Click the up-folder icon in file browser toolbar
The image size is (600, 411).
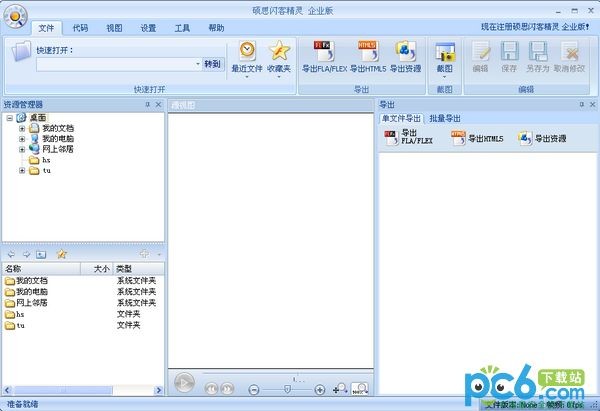coord(41,254)
